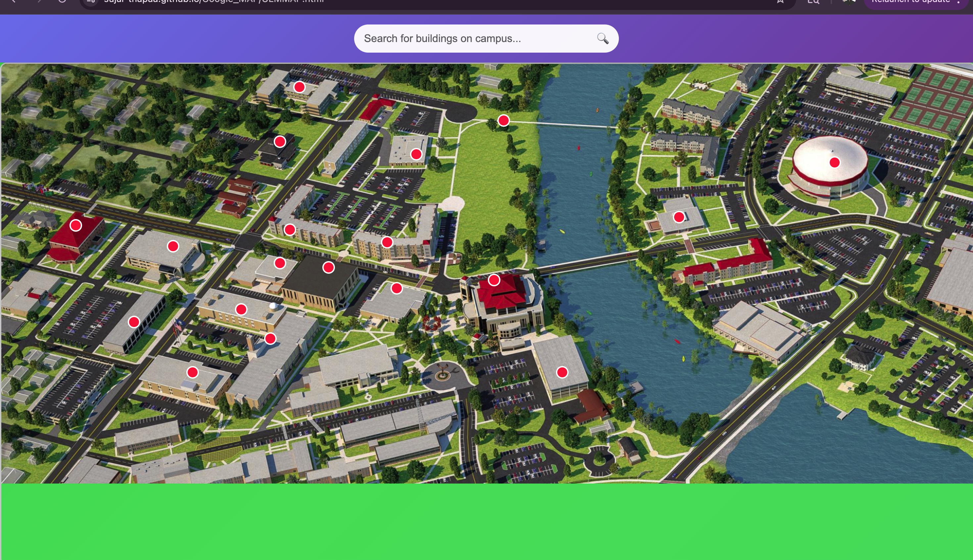This screenshot has width=973, height=560.
Task: Select marker on the long building beside the left parking lot
Action: point(134,322)
